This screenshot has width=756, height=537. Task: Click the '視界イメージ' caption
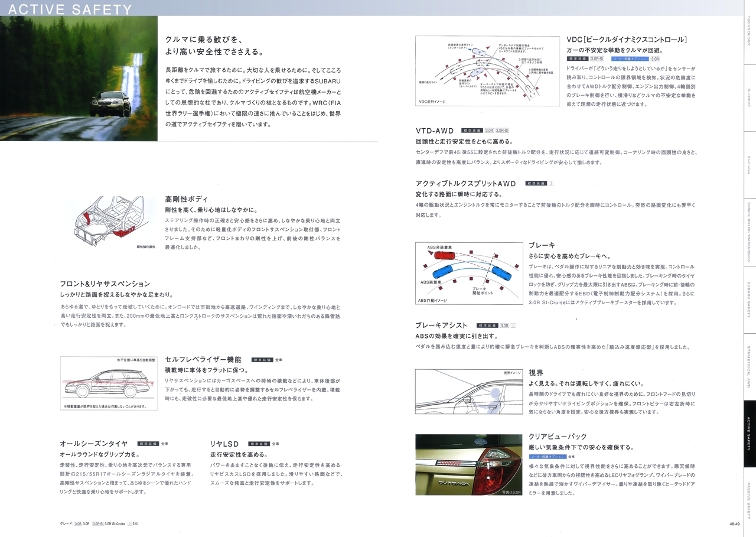tap(512, 373)
